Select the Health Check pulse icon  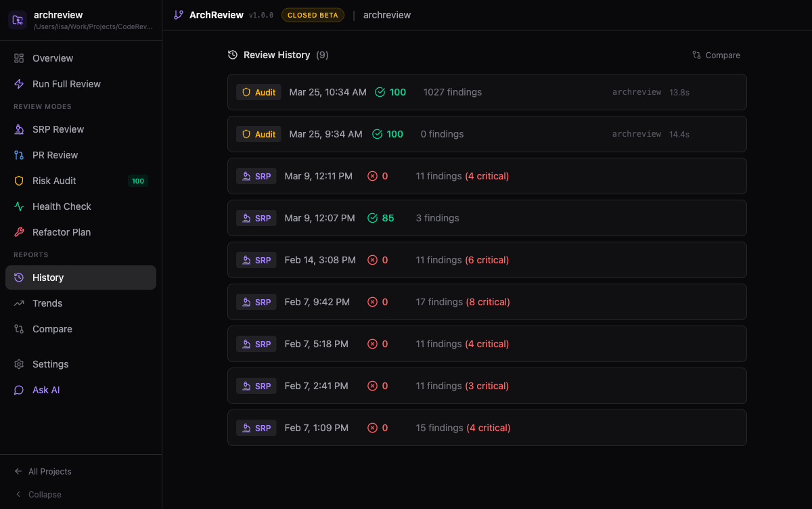[x=20, y=206]
